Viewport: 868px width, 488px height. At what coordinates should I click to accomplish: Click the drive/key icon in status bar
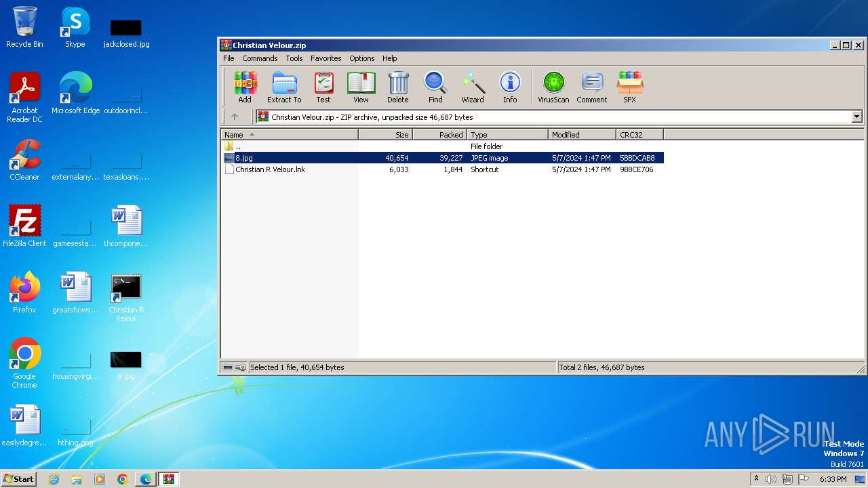(x=235, y=367)
